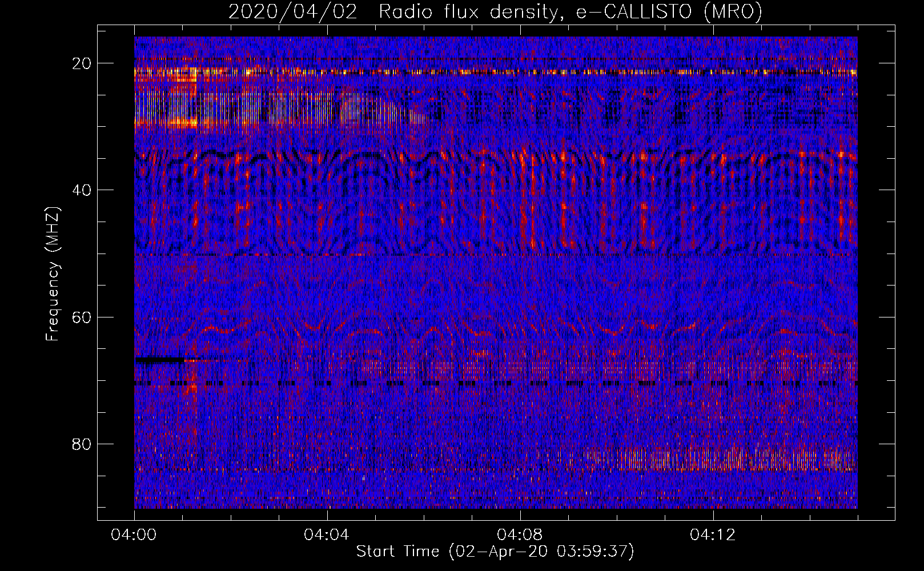Screen dimensions: 924x571
Task: Select the "80" frequency tick label
Action: [x=82, y=444]
